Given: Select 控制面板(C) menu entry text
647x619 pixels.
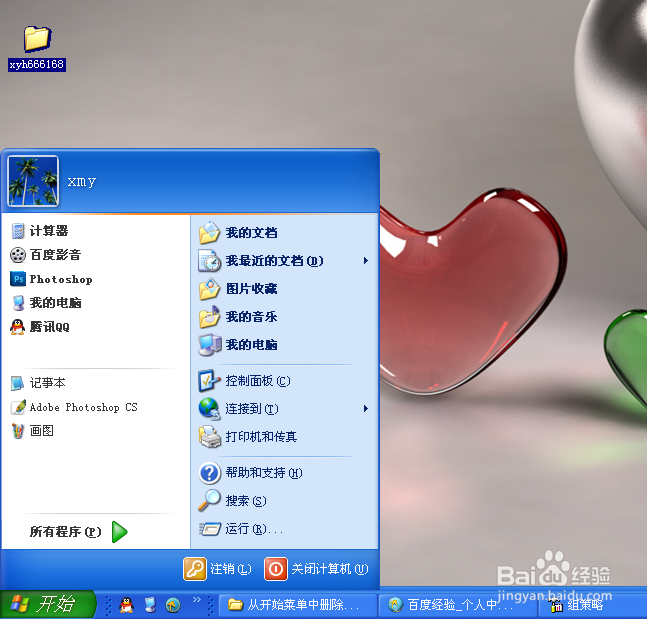Looking at the screenshot, I should [x=258, y=381].
